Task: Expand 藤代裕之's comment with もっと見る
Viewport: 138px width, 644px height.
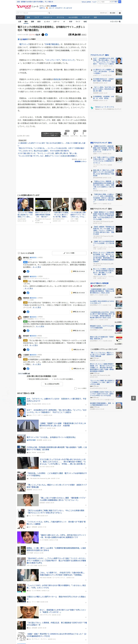Action: (37, 267)
